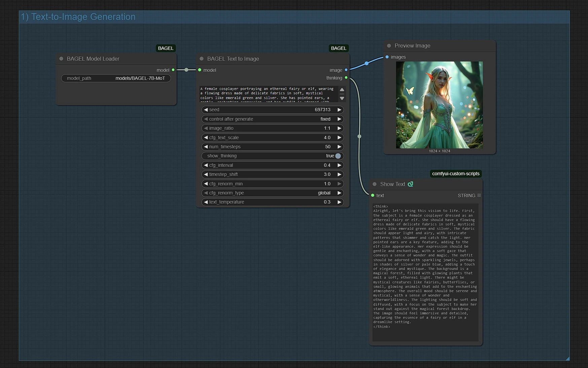Click the Show Text title
This screenshot has height=368, width=588.
(x=392, y=184)
